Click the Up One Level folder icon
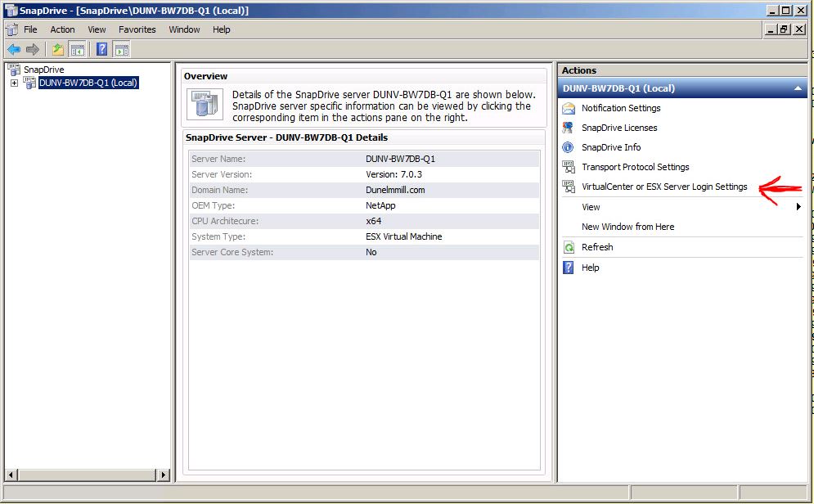Viewport: 814px width, 504px height. point(58,49)
